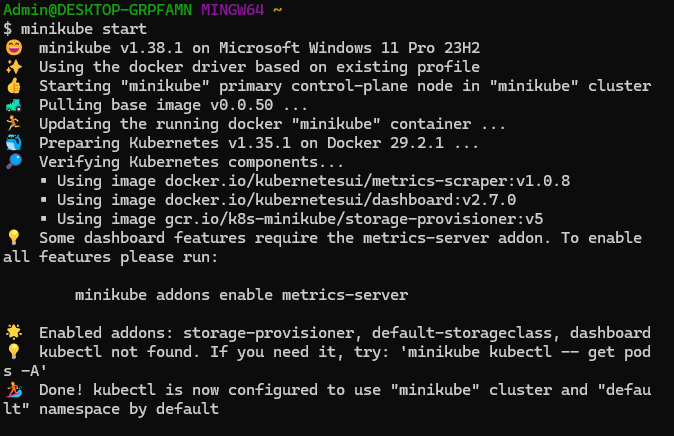Click the Admin@DESKTOP-GRPFAMN prompt text
This screenshot has height=436, width=674.
[x=98, y=9]
